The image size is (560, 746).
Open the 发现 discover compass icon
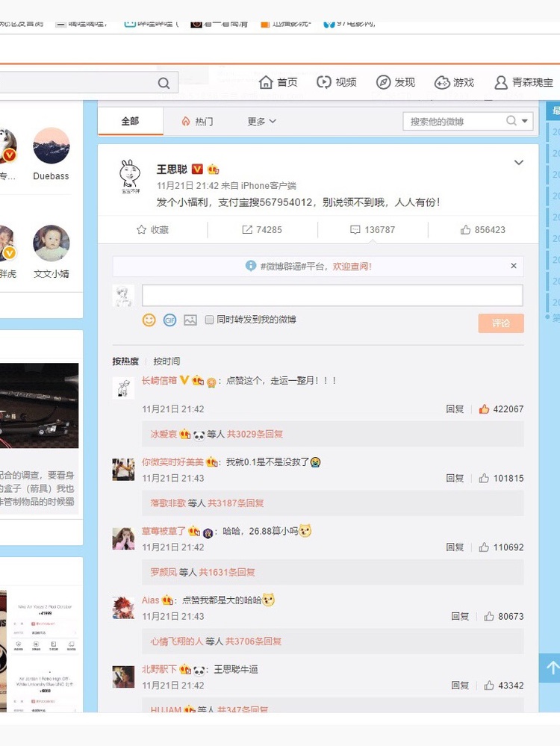pos(383,82)
